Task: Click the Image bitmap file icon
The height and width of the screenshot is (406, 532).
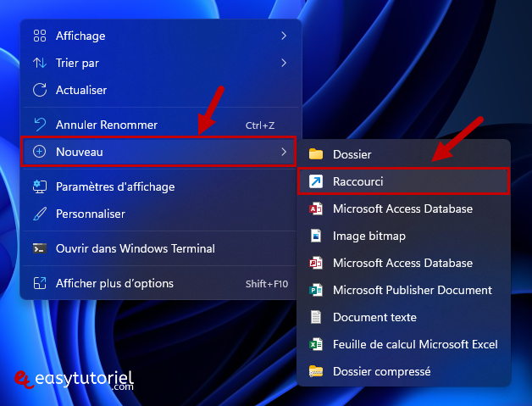Action: (x=316, y=236)
